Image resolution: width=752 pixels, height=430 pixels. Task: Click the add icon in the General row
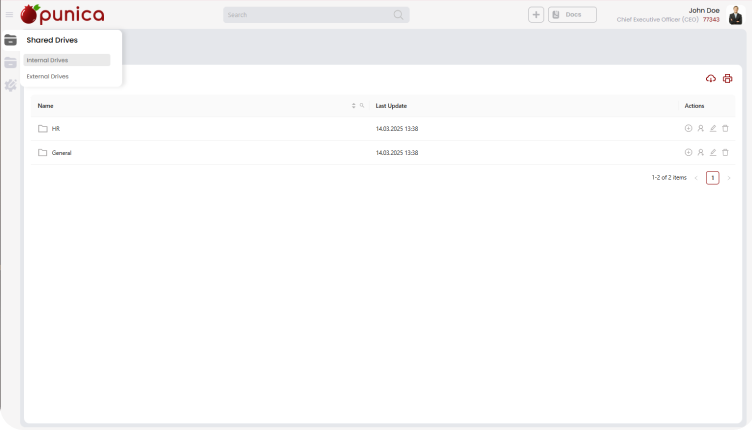[688, 152]
